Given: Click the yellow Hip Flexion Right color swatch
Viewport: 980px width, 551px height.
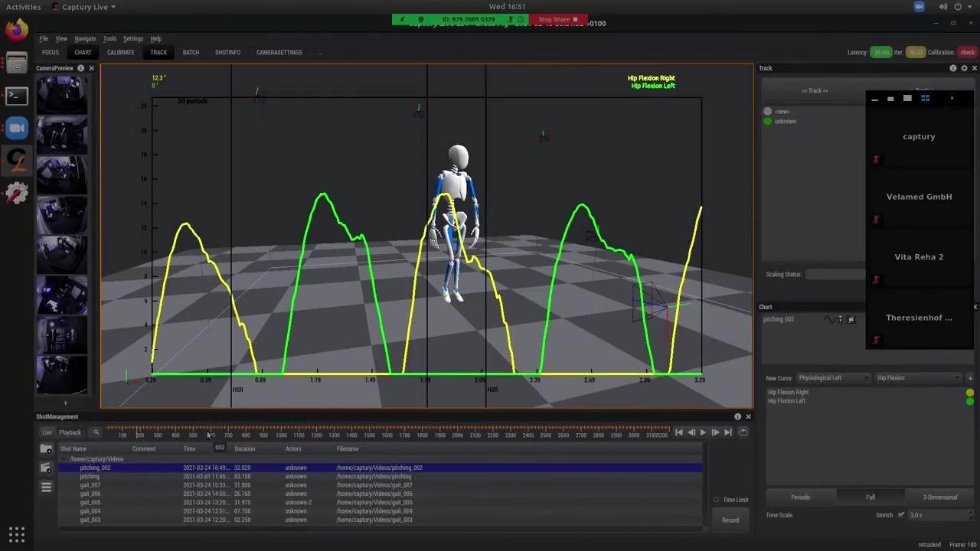Looking at the screenshot, I should coord(969,393).
